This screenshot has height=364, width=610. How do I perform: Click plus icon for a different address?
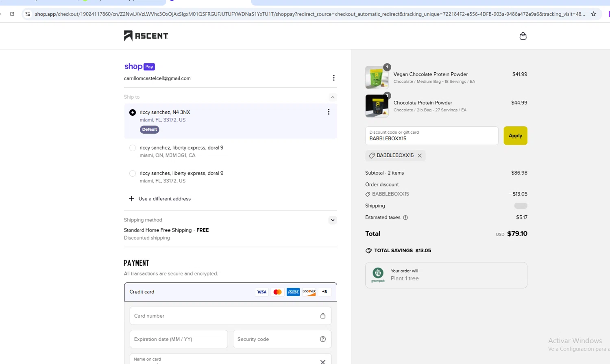tap(131, 199)
